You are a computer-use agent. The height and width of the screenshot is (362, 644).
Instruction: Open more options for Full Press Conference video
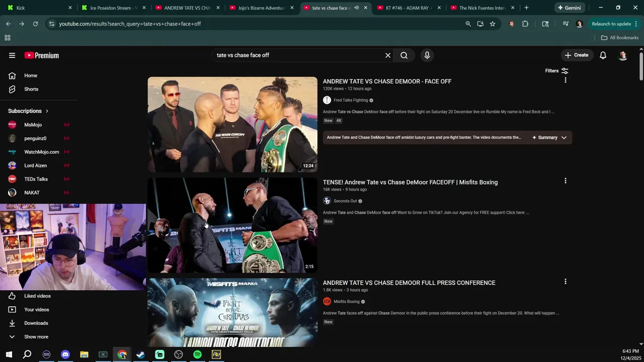(x=566, y=282)
